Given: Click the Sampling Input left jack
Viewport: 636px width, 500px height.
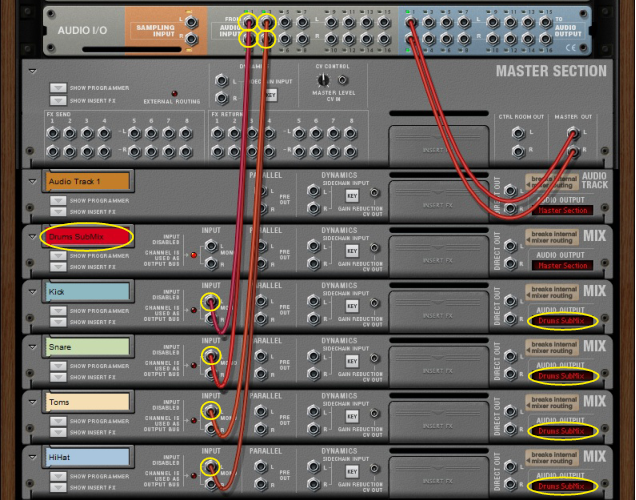Looking at the screenshot, I should (191, 19).
